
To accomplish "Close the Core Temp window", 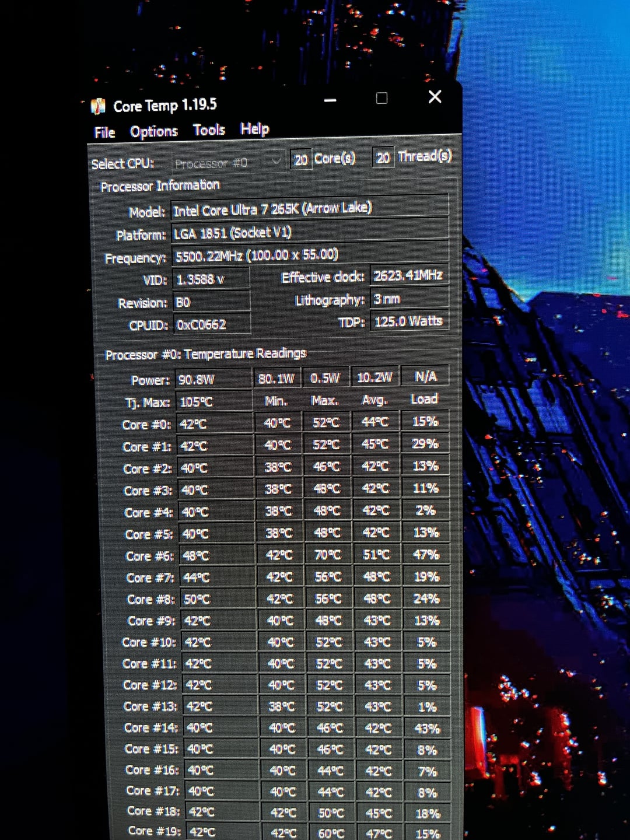I will tap(435, 97).
